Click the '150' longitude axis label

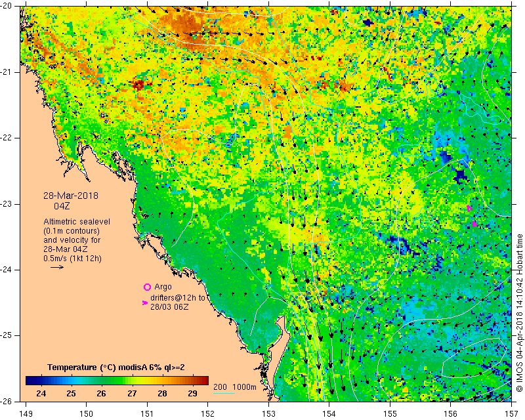pyautogui.click(x=87, y=414)
